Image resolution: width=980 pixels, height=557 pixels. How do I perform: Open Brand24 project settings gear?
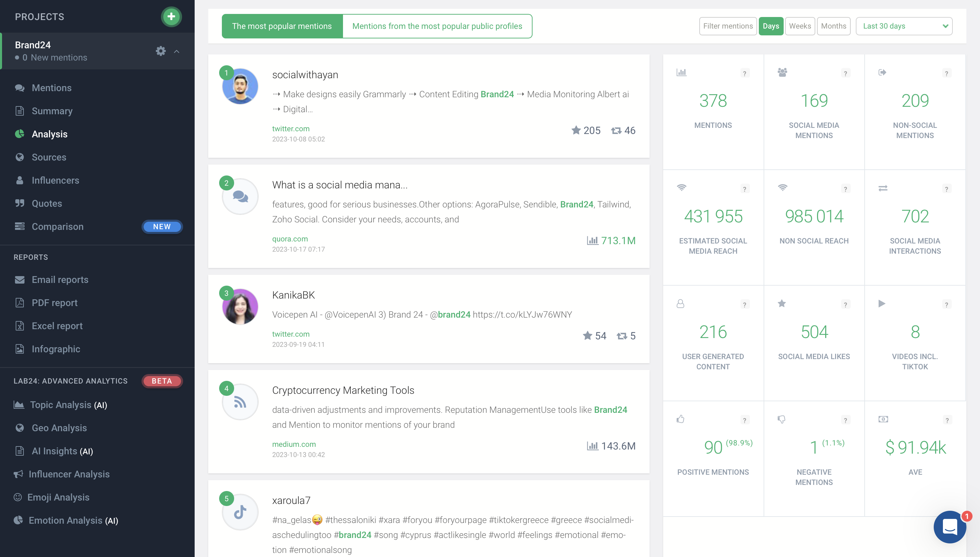[161, 51]
